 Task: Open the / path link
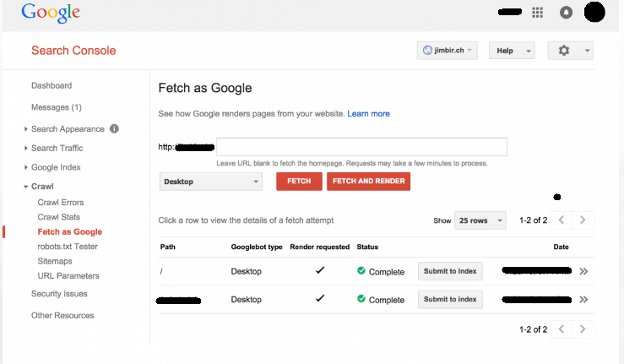pos(161,272)
